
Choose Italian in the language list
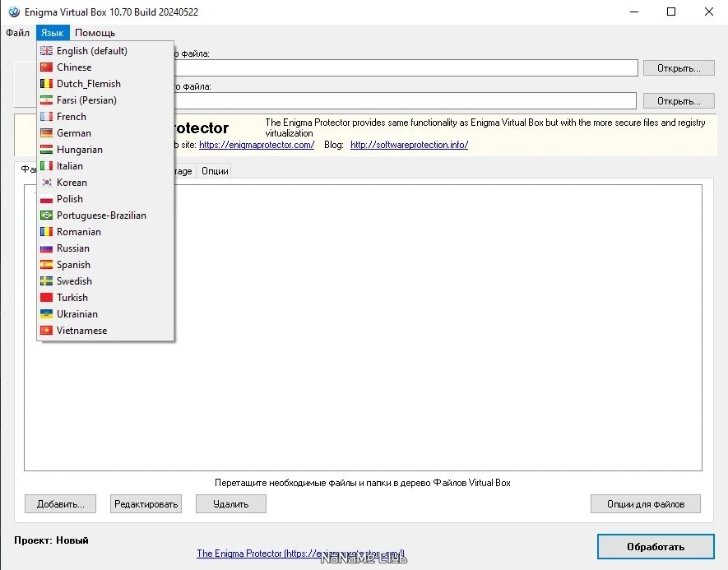click(105, 165)
